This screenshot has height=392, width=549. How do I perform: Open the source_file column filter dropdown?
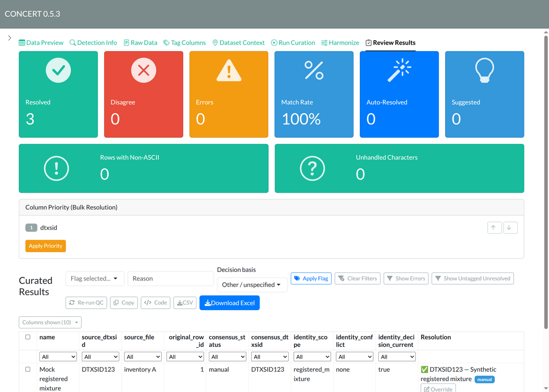tap(143, 357)
